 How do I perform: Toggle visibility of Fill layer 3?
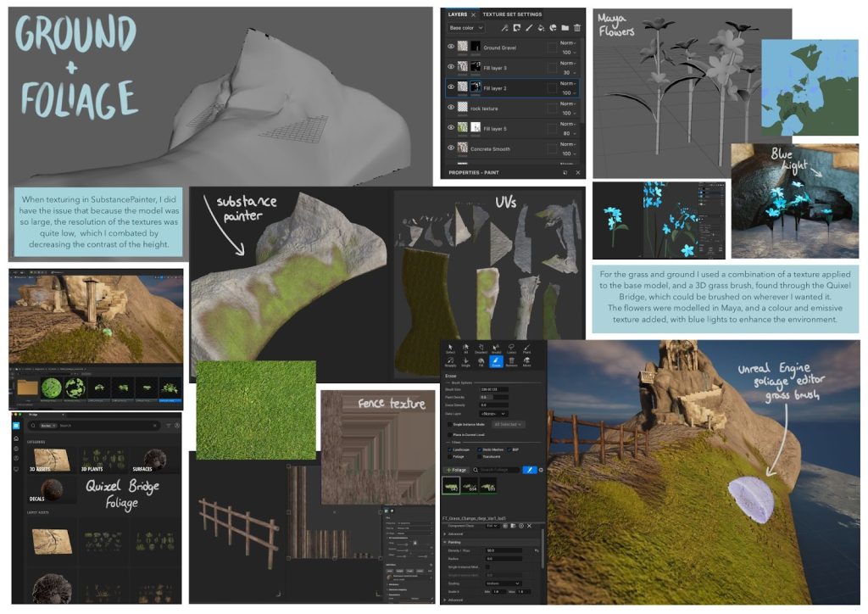tap(451, 66)
